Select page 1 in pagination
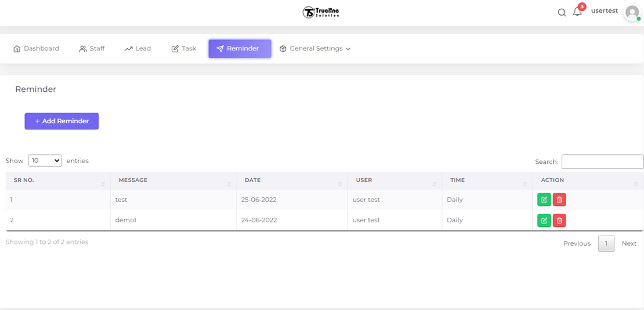The height and width of the screenshot is (310, 644). (x=606, y=244)
